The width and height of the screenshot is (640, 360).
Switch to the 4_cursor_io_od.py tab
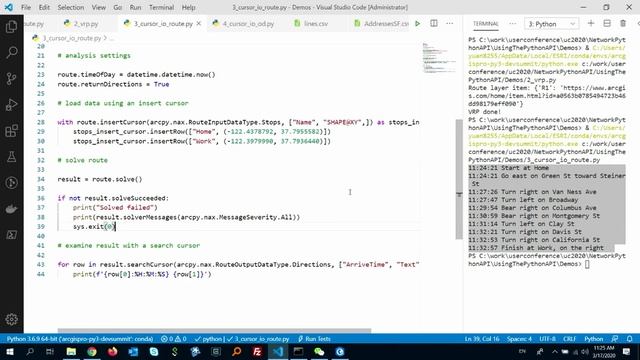(243, 24)
